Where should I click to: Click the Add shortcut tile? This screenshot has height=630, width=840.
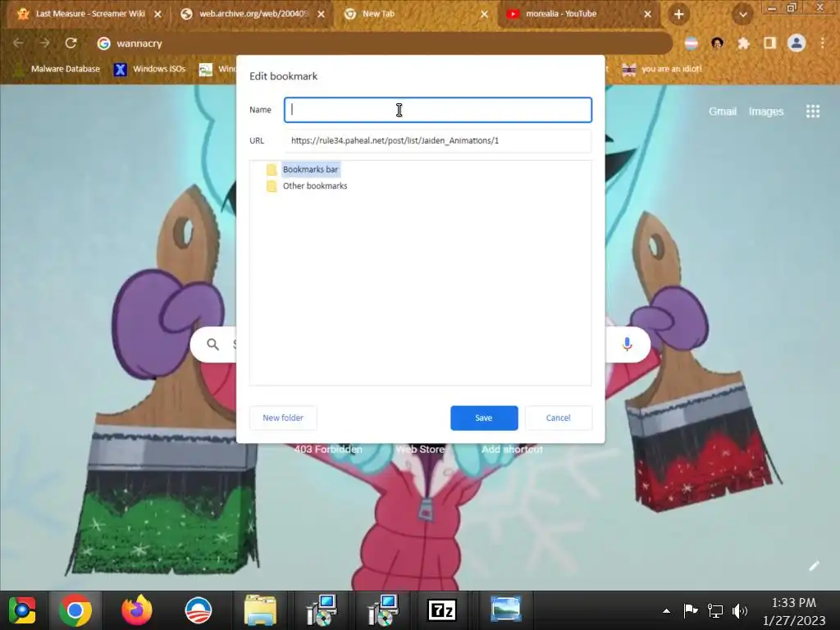coord(512,450)
